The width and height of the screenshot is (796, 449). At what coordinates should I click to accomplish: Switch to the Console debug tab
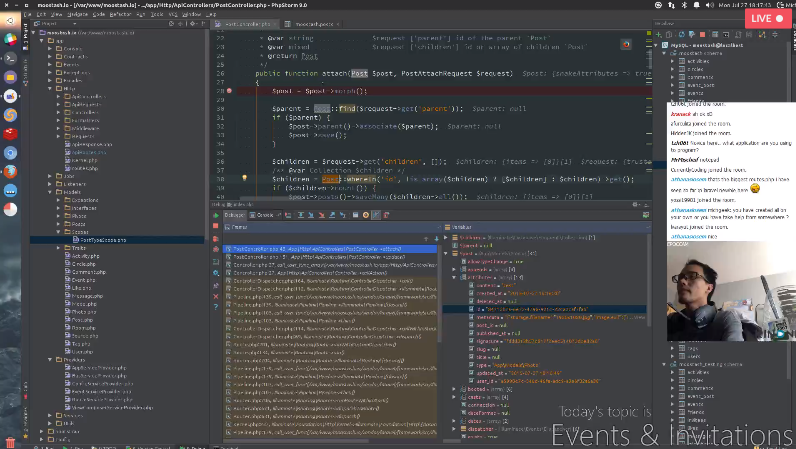pos(264,215)
